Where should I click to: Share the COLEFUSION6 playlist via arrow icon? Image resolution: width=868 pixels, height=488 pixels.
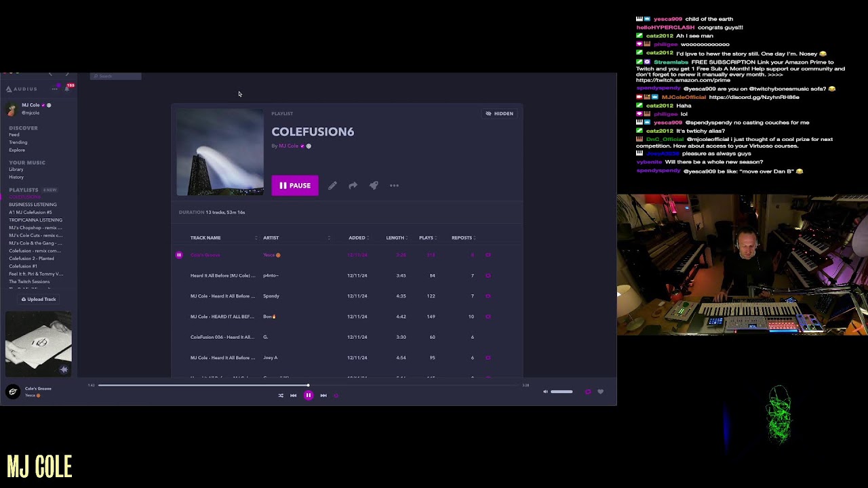353,186
